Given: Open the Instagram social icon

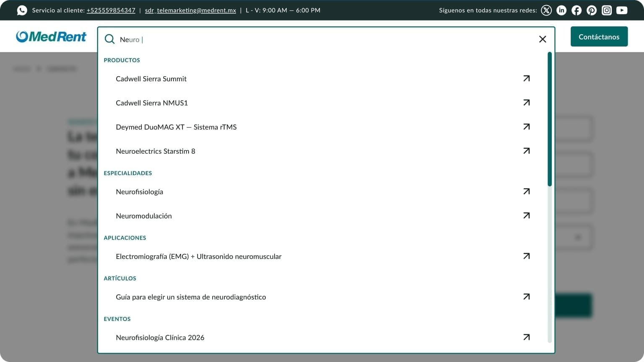Looking at the screenshot, I should [607, 10].
